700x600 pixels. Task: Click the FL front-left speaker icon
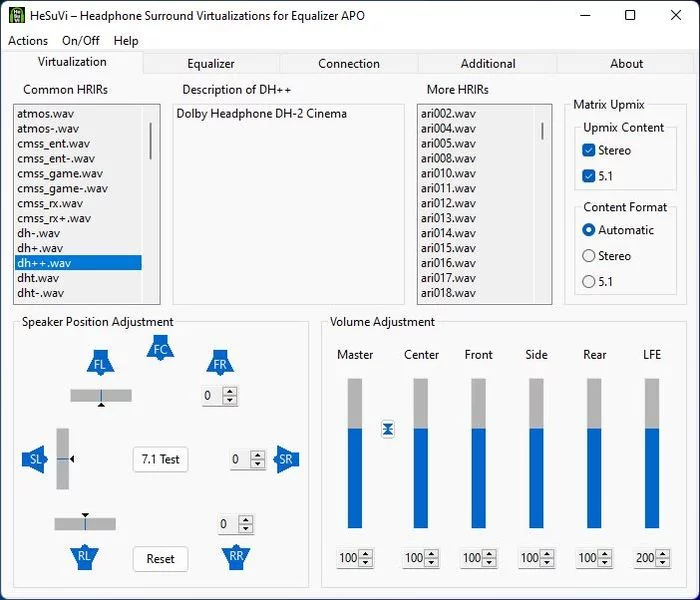point(100,364)
